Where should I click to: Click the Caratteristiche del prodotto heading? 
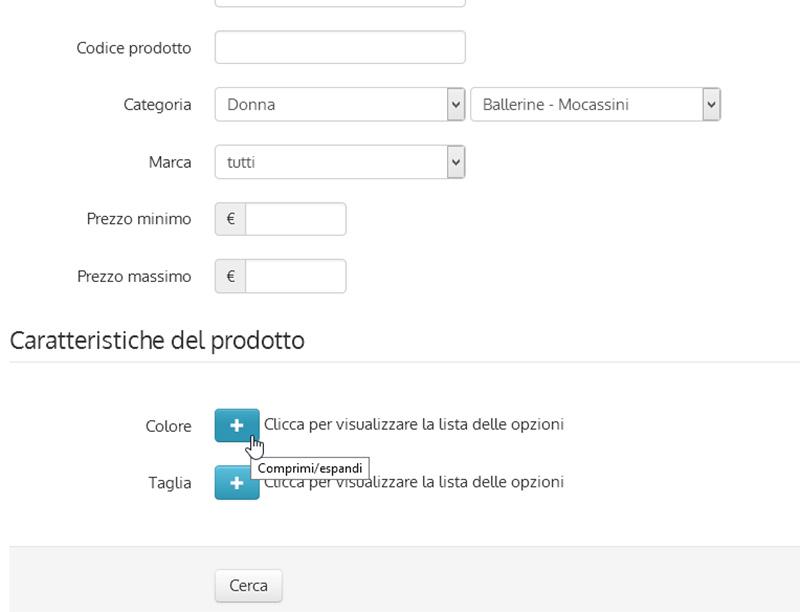[x=157, y=340]
